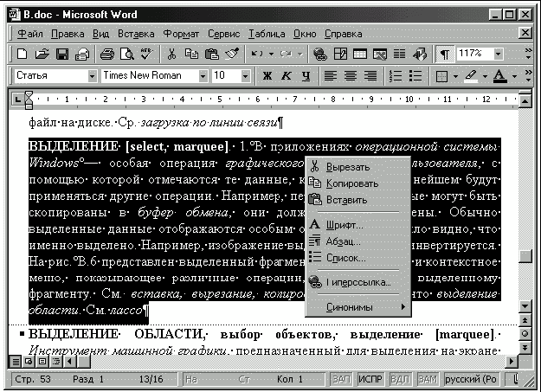
Task: Expand Синонимы submenu in context menu
Action: coord(357,307)
